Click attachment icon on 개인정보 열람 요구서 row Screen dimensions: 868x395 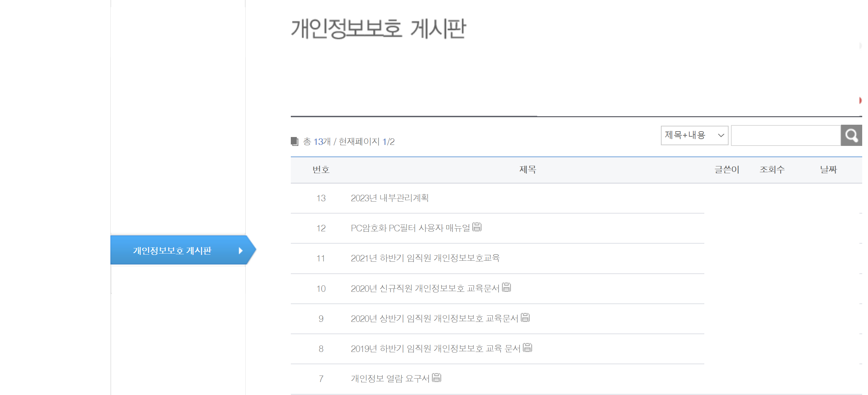436,378
